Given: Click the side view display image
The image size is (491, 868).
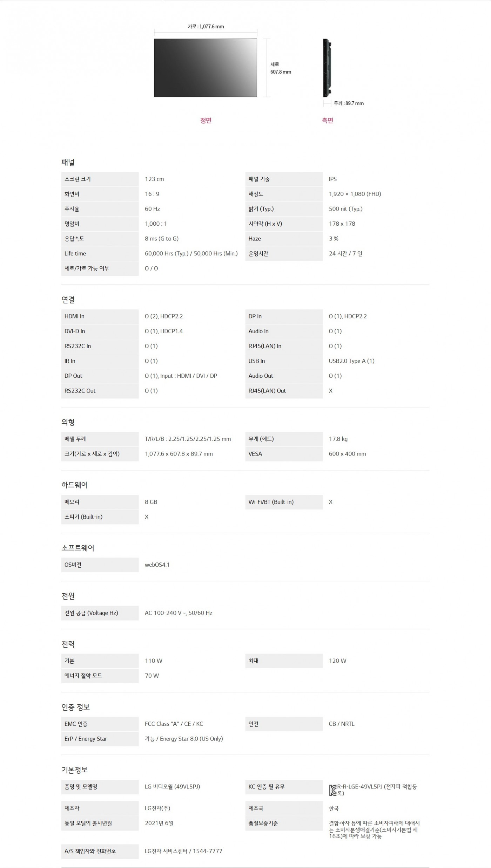Looking at the screenshot, I should click(327, 68).
